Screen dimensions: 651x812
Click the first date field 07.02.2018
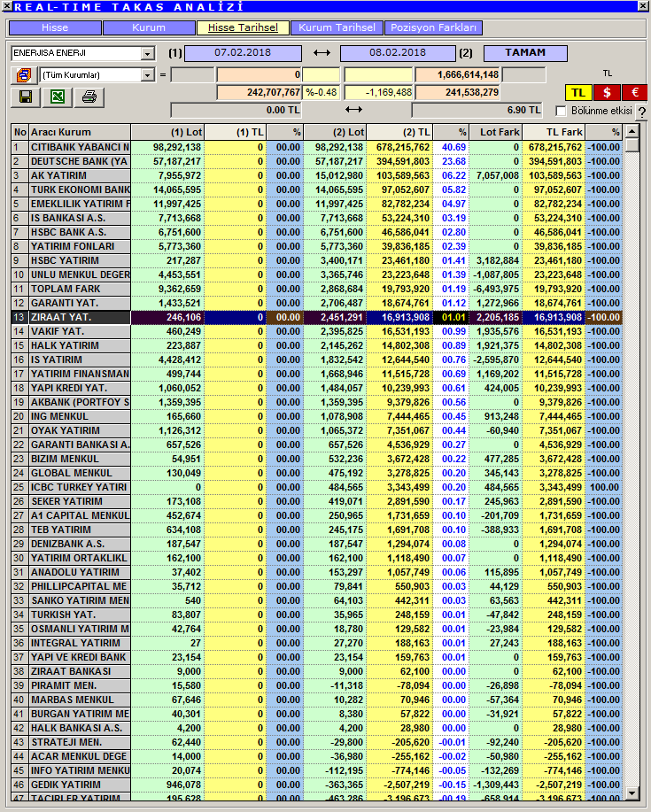(243, 53)
